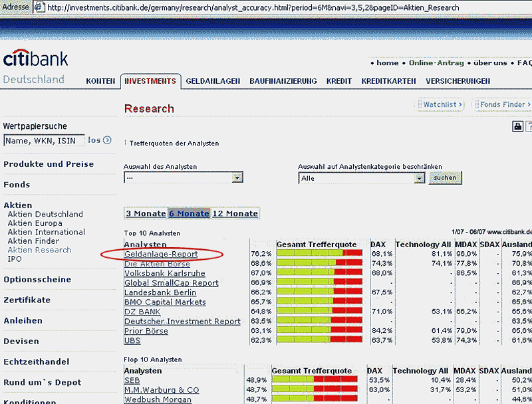Click the page icon in the address bar
Image resolution: width=532 pixels, height=404 pixels.
[x=40, y=7]
